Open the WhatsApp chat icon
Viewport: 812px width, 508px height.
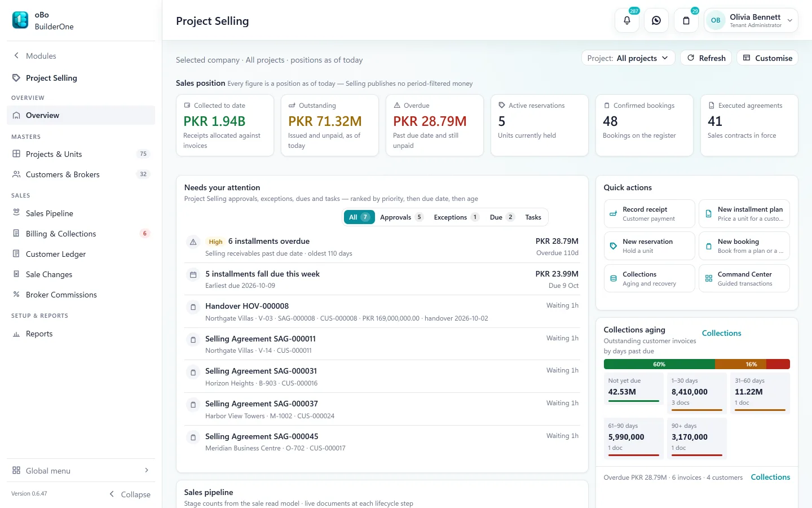click(x=656, y=20)
